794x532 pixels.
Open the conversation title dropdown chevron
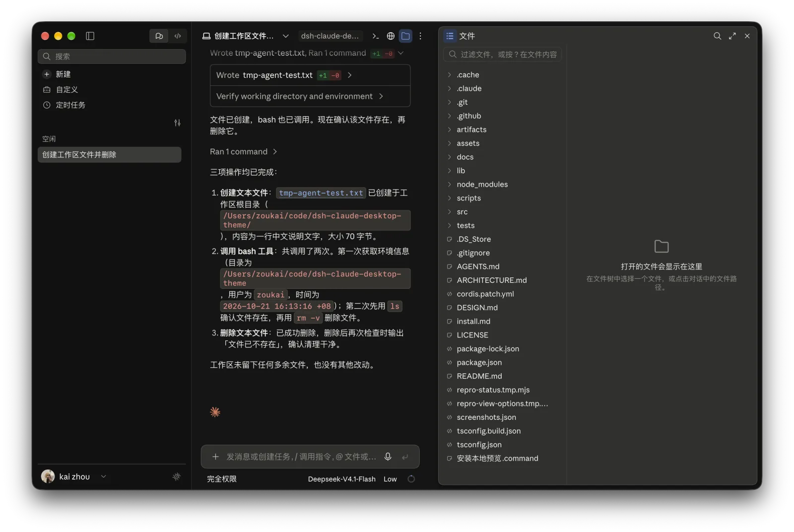click(x=286, y=36)
